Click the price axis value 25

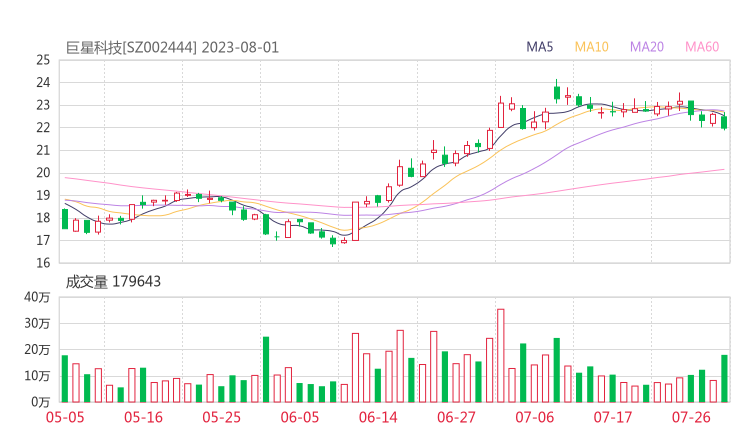click(x=43, y=60)
